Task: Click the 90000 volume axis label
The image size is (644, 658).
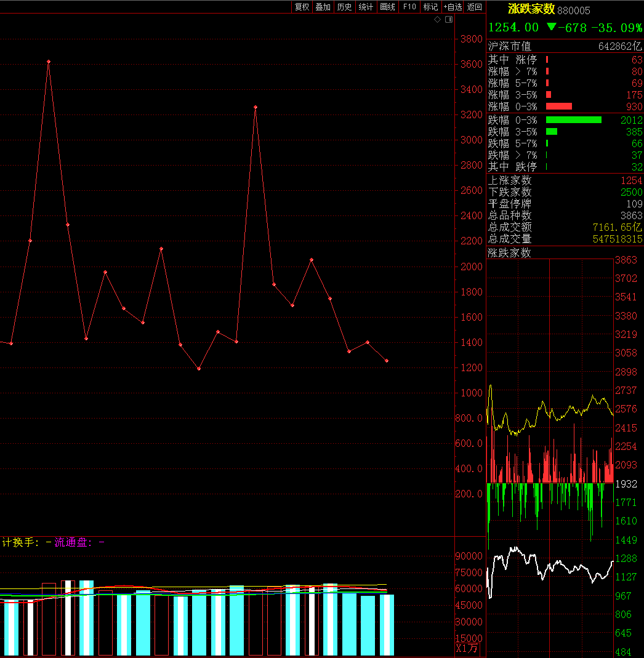Action: tap(469, 556)
